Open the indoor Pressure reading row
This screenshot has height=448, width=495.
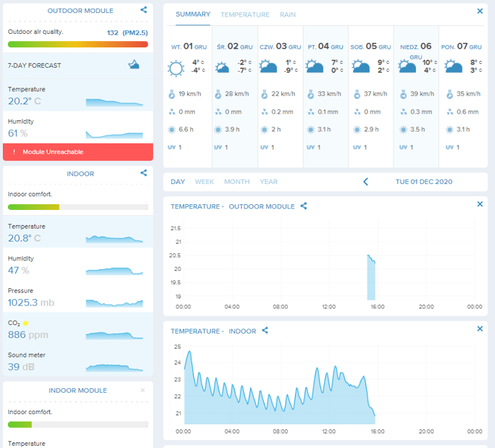(x=78, y=297)
